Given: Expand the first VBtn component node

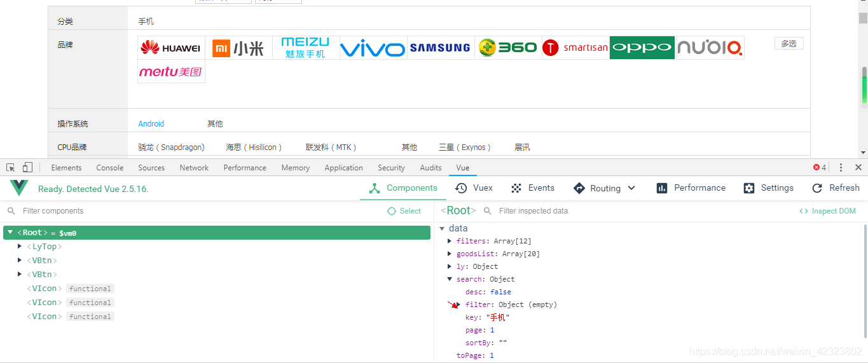Looking at the screenshot, I should click(20, 261).
